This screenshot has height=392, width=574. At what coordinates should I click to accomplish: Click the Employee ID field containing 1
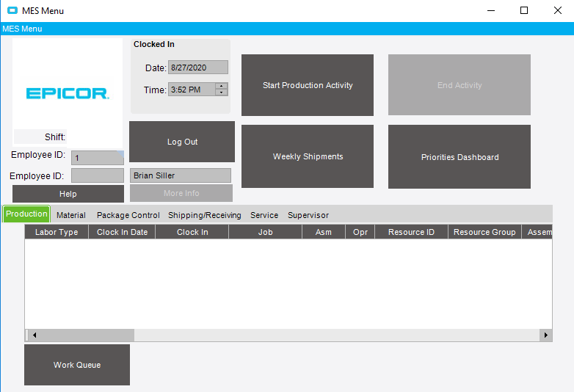(98, 158)
